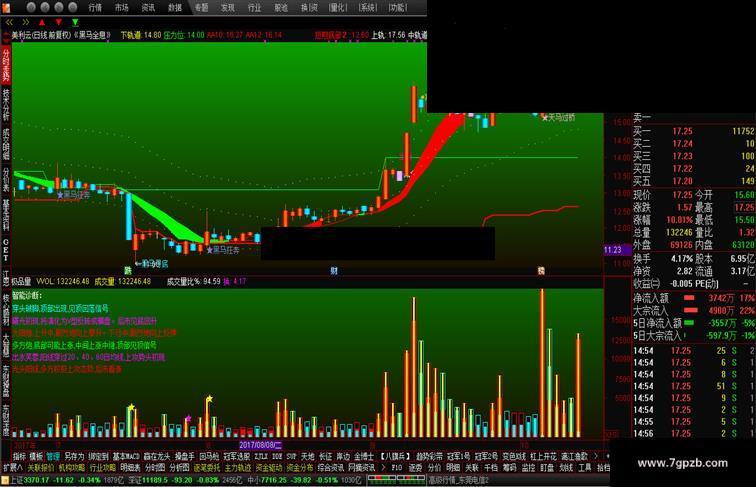Click the application logo icon in the title bar
The image size is (756, 487).
(6, 7)
